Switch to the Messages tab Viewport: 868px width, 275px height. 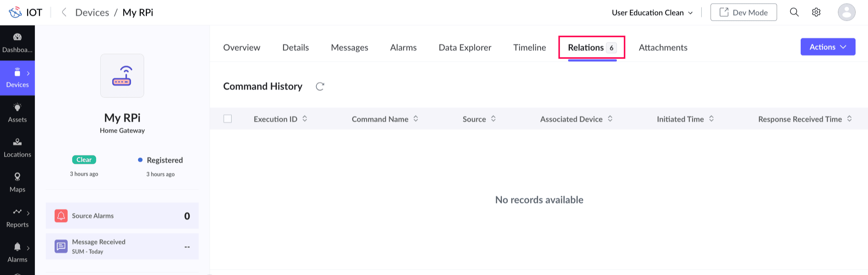(x=349, y=48)
